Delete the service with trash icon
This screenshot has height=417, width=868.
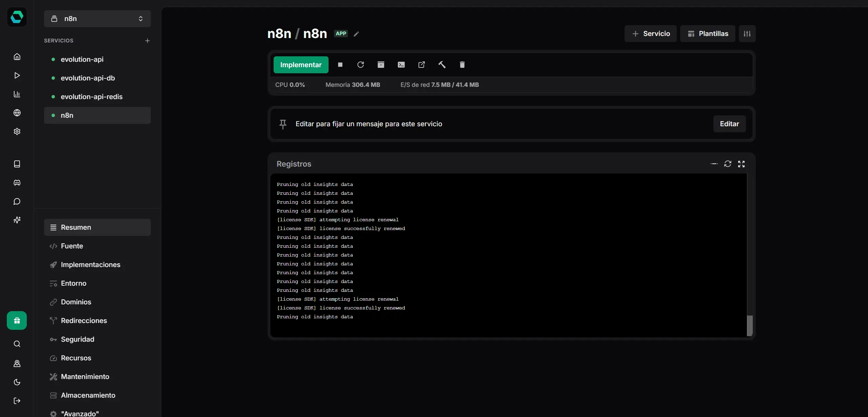pos(462,65)
